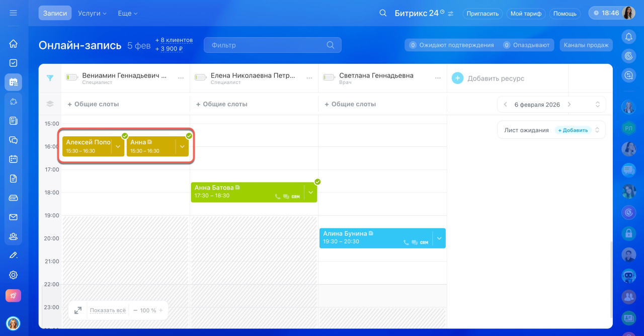Viewport: 644px width, 336px height.
Task: Expand the date picker arrows beside 6 февраля 2026
Action: [598, 105]
